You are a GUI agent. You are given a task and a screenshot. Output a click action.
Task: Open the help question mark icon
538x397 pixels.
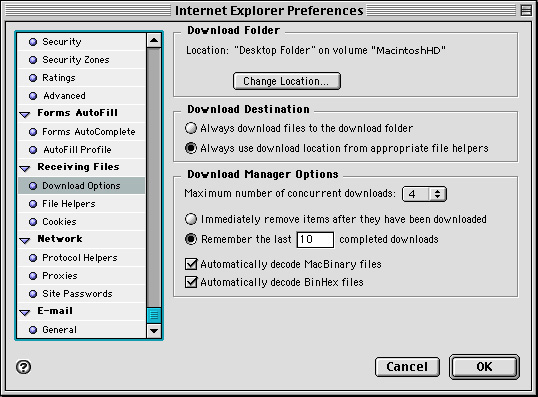[24, 367]
